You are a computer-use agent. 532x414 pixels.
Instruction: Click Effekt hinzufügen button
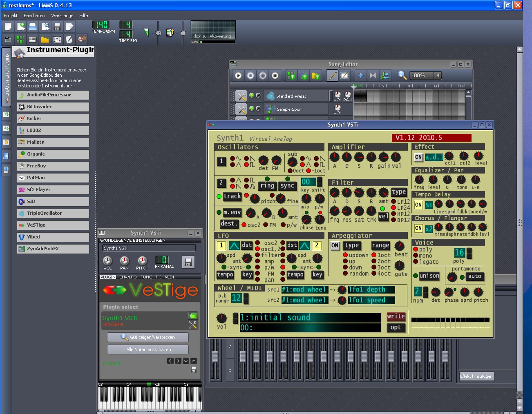(x=476, y=376)
